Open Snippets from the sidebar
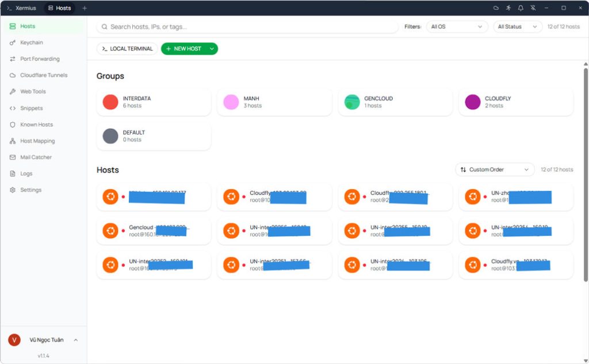This screenshot has height=364, width=589. pyautogui.click(x=32, y=108)
